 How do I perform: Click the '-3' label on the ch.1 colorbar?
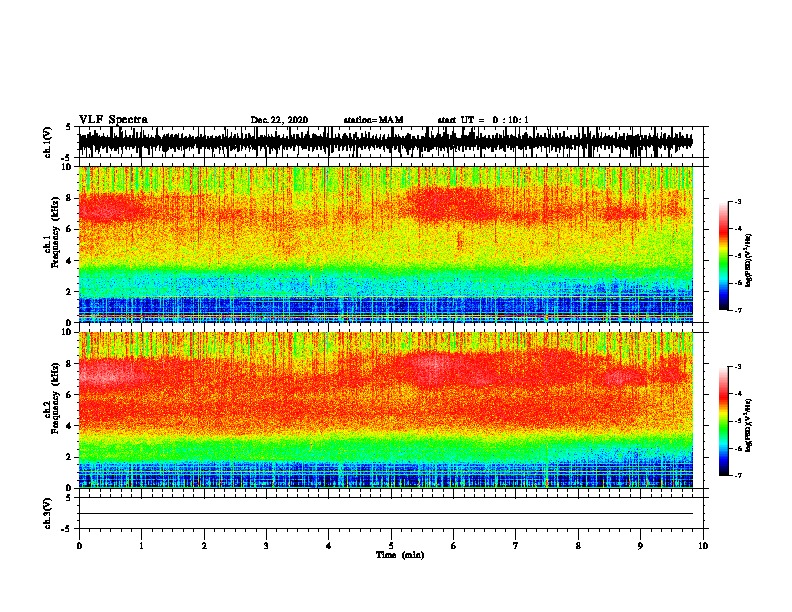point(738,201)
